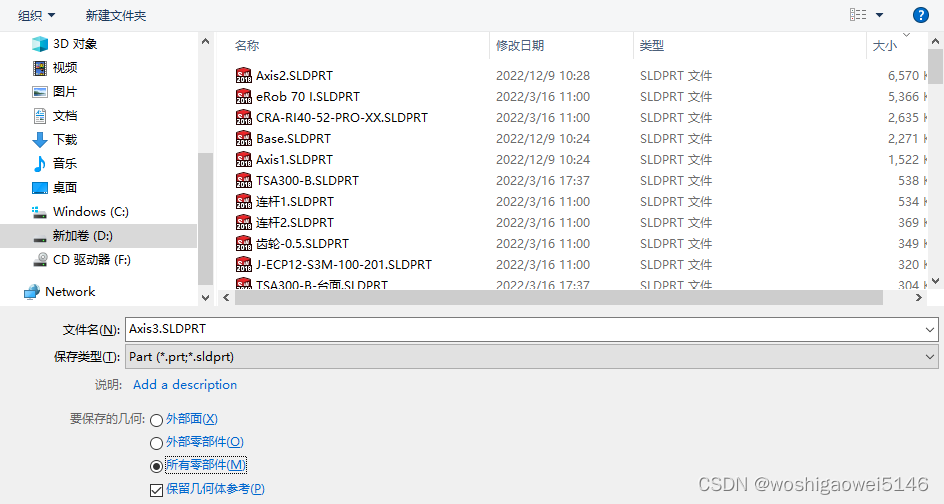This screenshot has height=504, width=944.
Task: Click the 文档 documents icon in sidebar
Action: (x=40, y=116)
